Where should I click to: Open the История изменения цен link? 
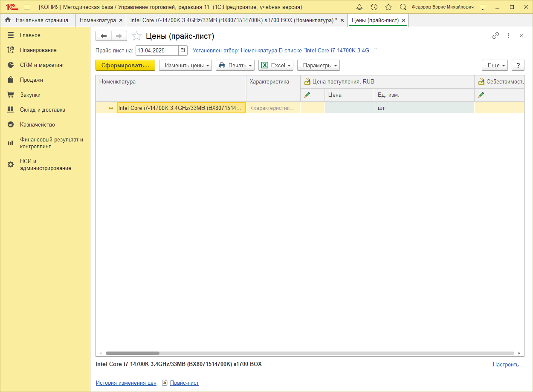click(126, 383)
